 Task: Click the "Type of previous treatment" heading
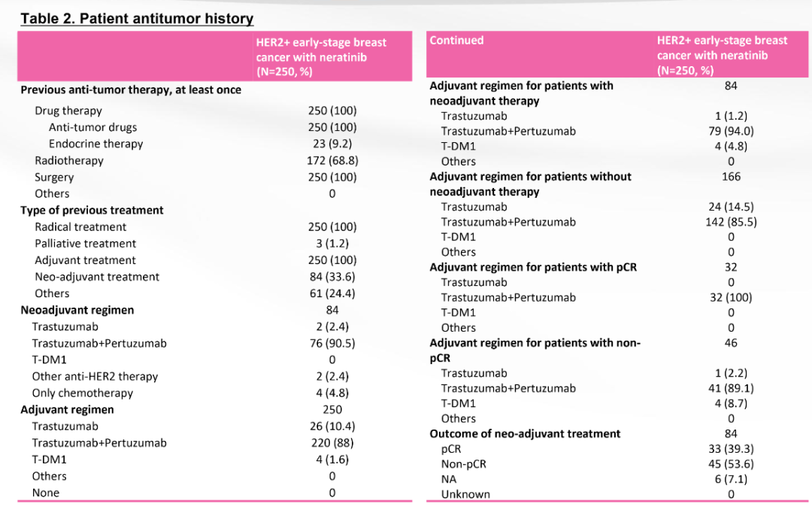[x=92, y=210]
